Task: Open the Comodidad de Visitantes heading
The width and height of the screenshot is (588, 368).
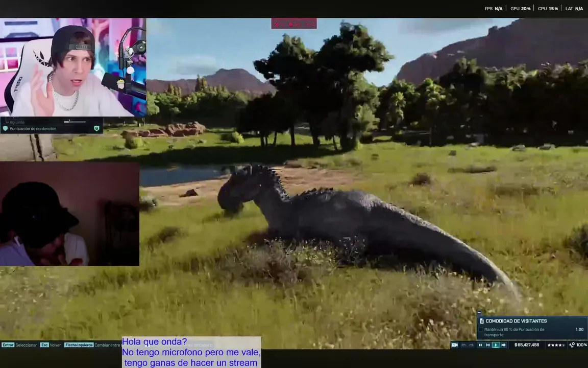Action: pyautogui.click(x=516, y=321)
